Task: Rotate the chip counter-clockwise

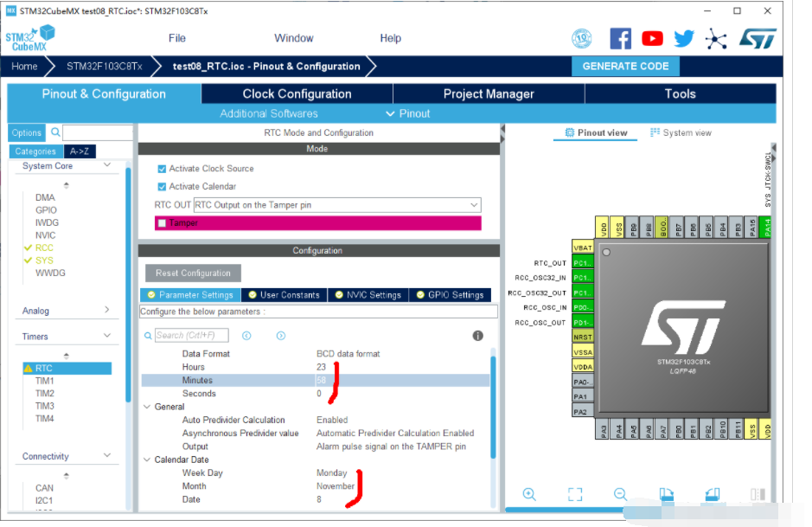Action: pos(713,494)
